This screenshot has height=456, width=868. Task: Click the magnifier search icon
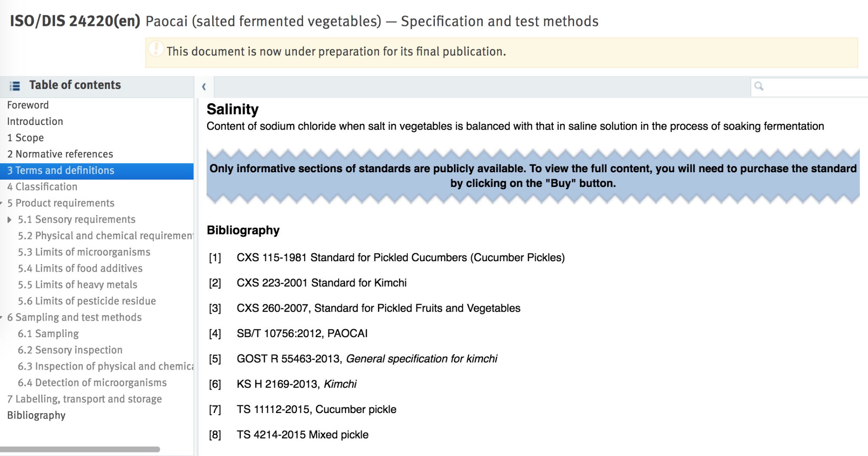[x=759, y=86]
